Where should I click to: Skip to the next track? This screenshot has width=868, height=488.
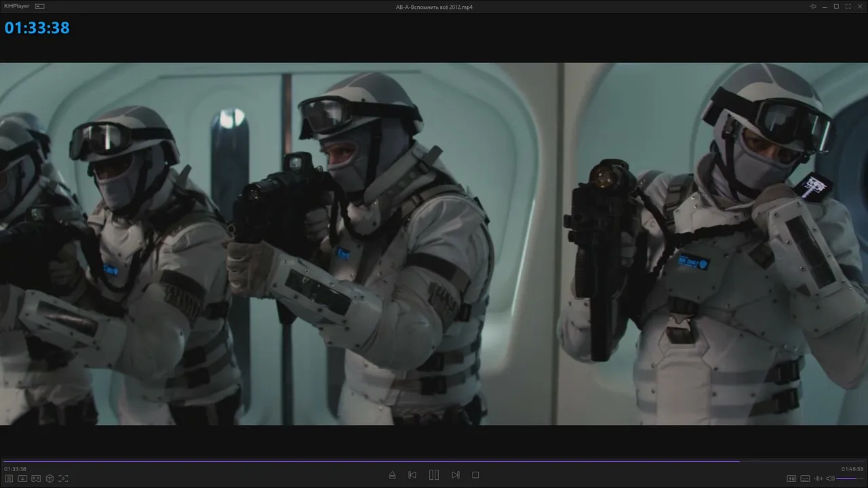[x=456, y=475]
